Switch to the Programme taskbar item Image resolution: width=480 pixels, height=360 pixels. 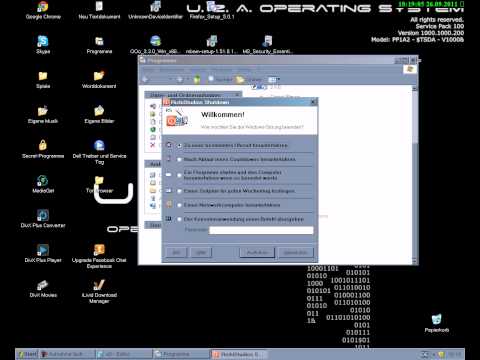181,354
